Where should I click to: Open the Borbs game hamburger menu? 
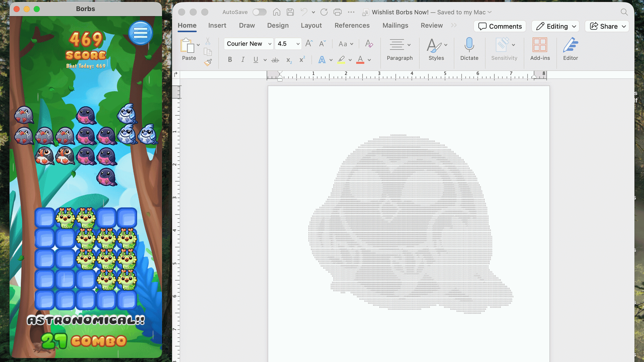coord(140,33)
